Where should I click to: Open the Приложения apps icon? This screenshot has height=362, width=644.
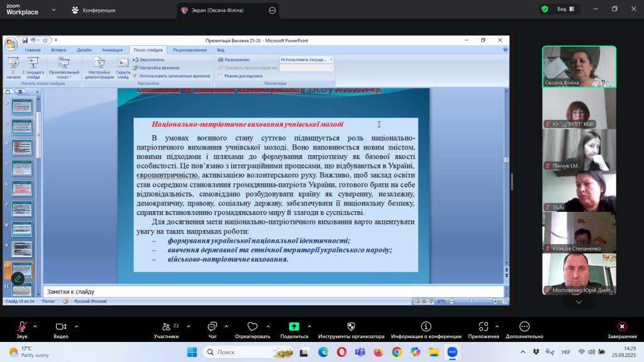pos(483,327)
